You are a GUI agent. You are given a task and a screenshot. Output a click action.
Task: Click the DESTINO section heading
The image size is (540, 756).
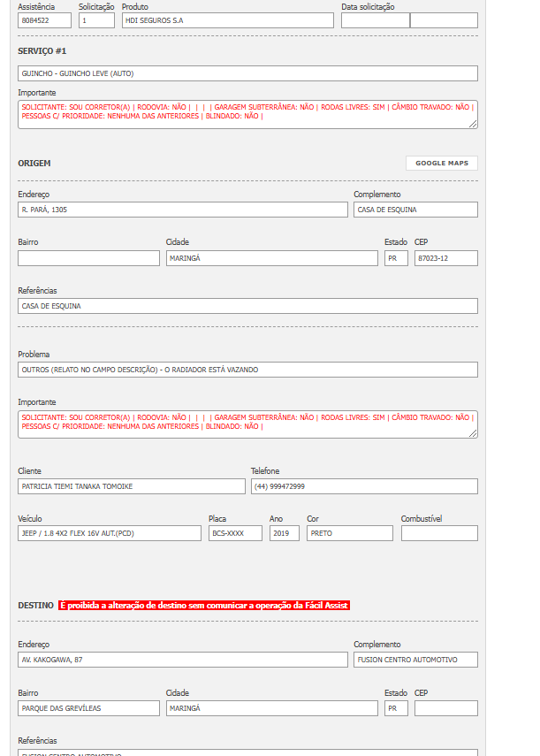[x=35, y=605]
